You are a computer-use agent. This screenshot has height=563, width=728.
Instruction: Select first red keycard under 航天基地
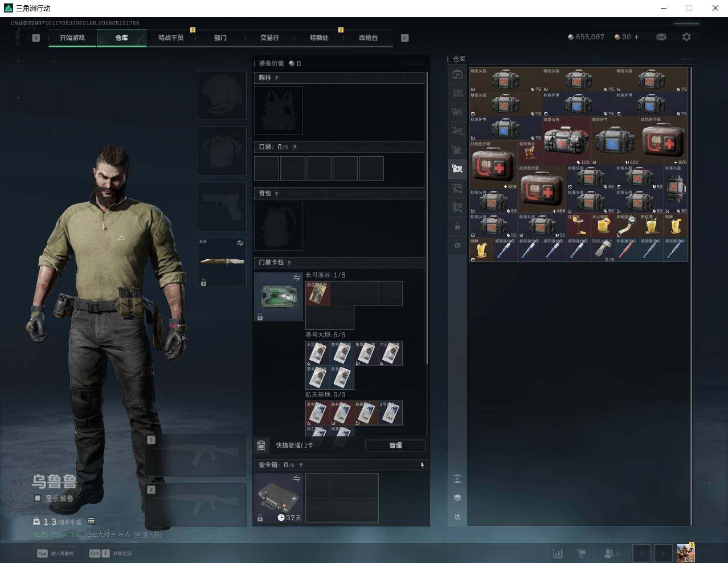318,413
